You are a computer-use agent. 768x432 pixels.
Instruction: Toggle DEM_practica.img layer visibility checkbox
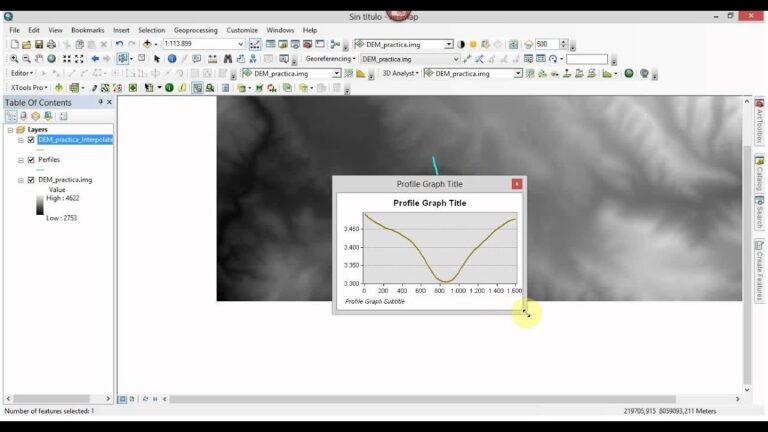31,180
